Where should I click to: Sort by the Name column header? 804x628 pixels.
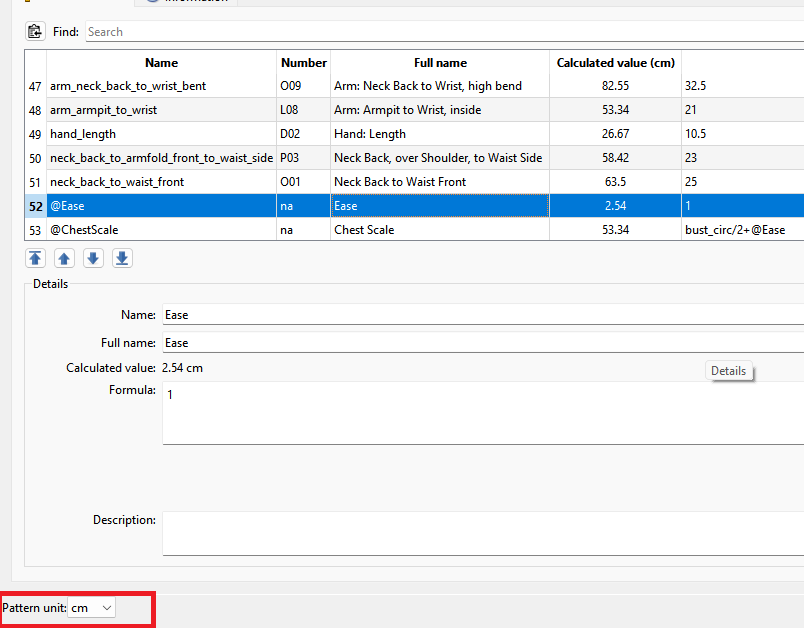pos(161,63)
